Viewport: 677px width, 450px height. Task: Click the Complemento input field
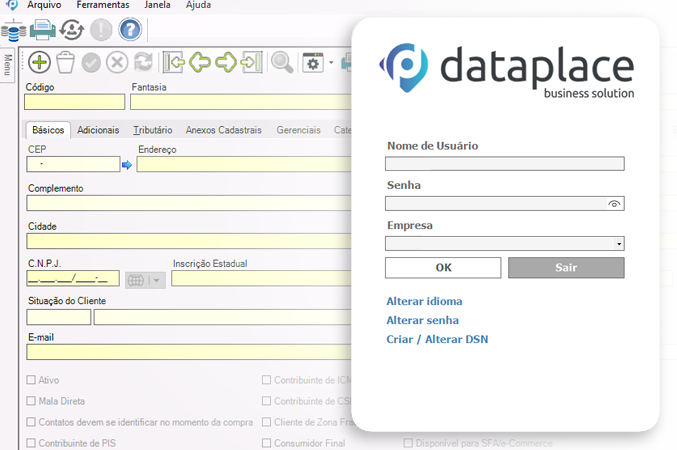pyautogui.click(x=189, y=203)
